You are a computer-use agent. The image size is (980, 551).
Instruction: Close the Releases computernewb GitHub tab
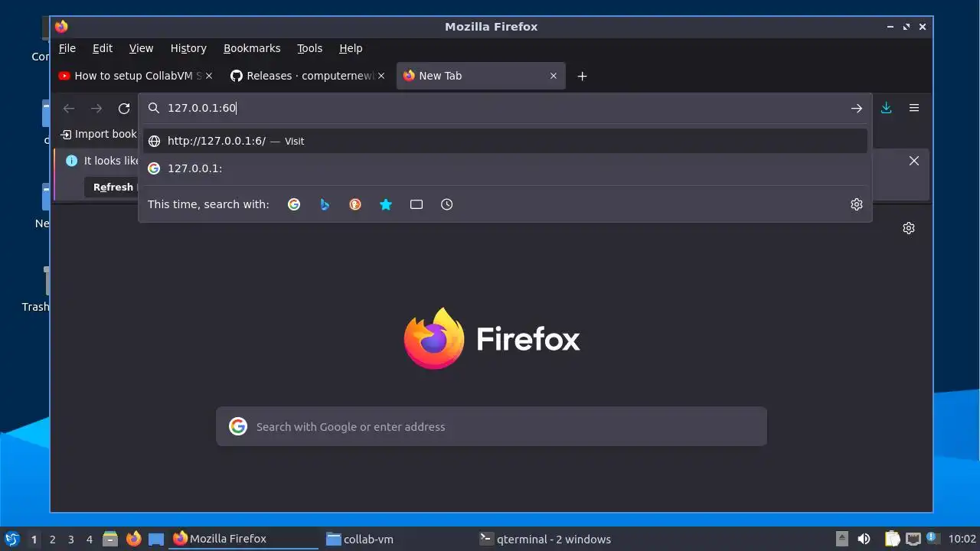[x=381, y=76]
